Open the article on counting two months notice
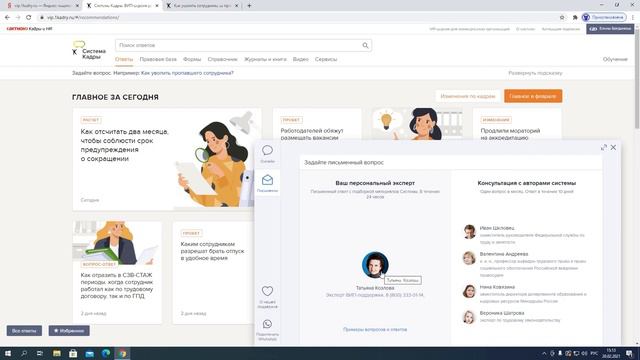This screenshot has height=360, width=640. pyautogui.click(x=124, y=145)
